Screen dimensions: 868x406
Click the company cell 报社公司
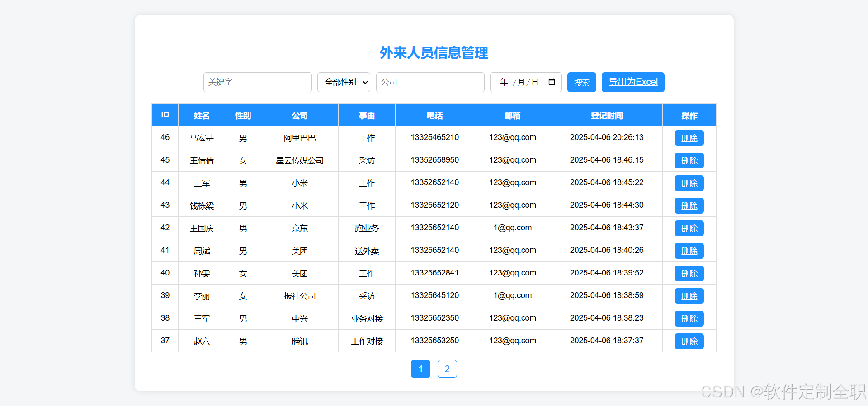pos(300,296)
